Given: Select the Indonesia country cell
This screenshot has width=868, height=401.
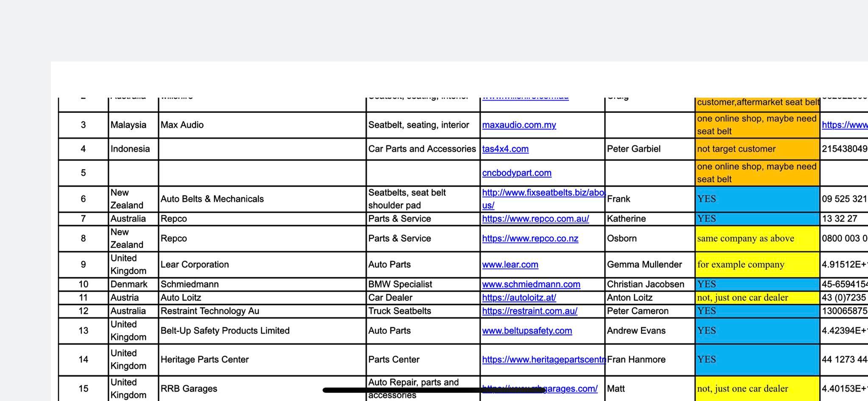Looking at the screenshot, I should click(x=134, y=149).
